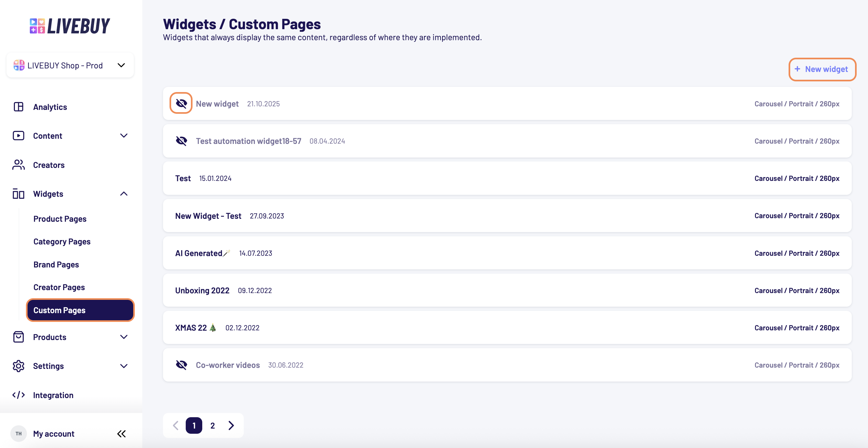Toggle hidden-eye on New widget row
Viewport: 868px width, 448px height.
coord(181,103)
